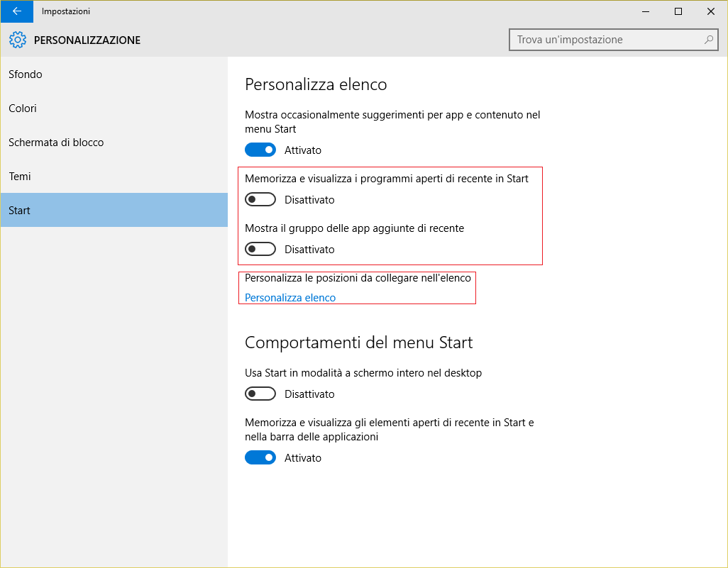Enable recently opened programs toggle

[x=260, y=200]
